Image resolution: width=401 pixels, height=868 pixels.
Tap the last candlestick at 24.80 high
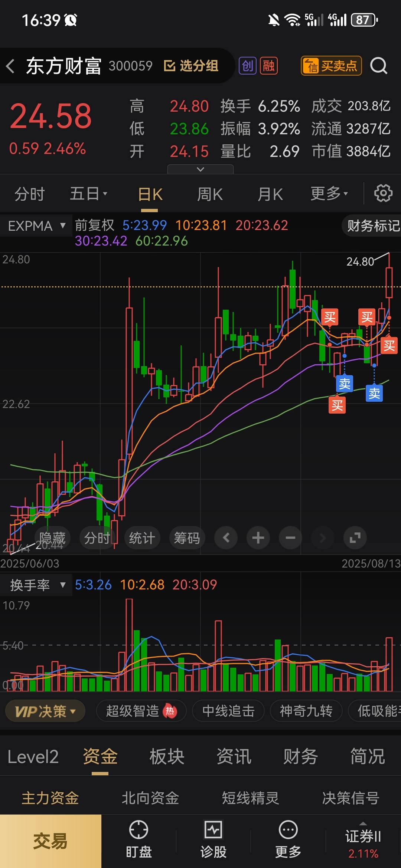pyautogui.click(x=389, y=282)
